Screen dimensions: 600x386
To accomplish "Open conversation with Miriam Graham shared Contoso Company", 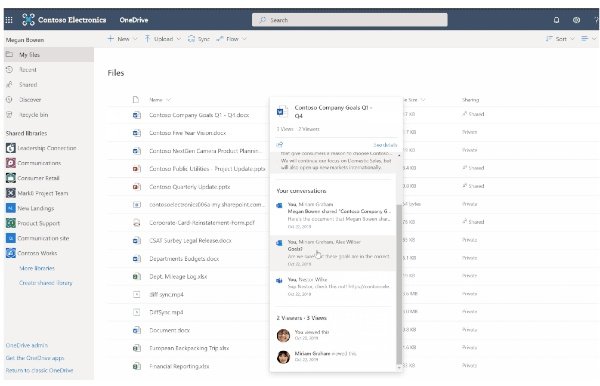I will [x=333, y=215].
